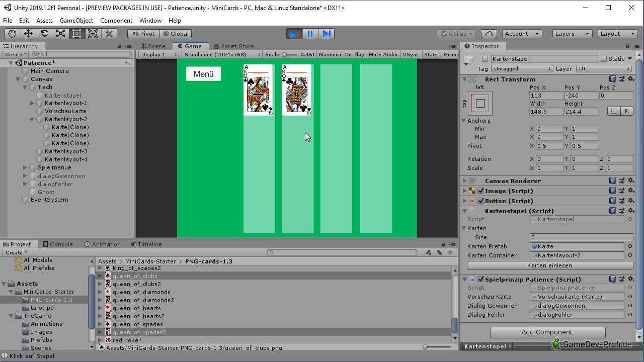
Task: Open Rect Transform help icon
Action: (612, 79)
